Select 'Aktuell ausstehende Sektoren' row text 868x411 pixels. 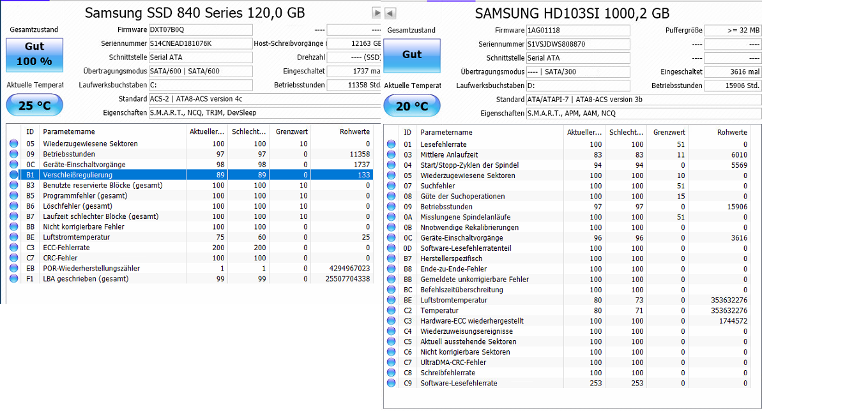click(x=469, y=341)
